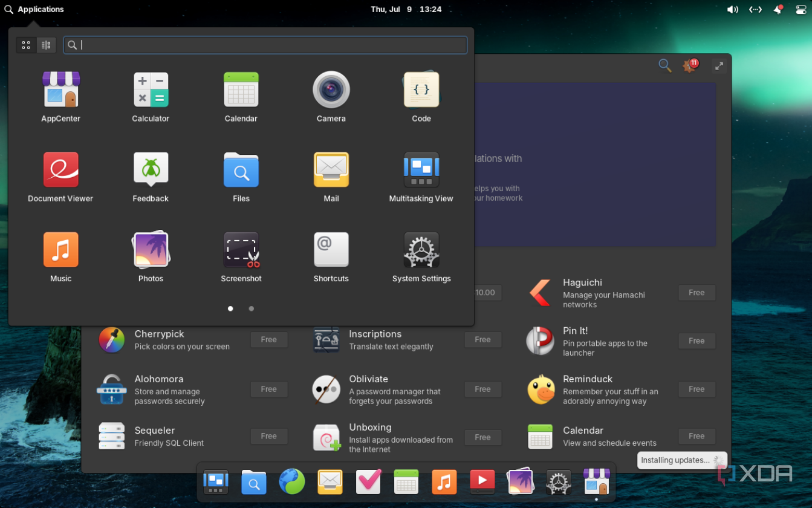Open Music from the dock

click(x=444, y=482)
